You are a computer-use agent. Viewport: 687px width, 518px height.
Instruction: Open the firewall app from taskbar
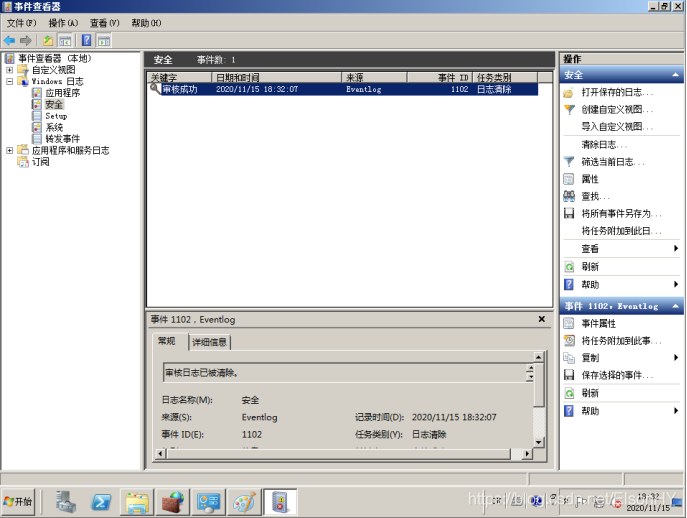173,502
